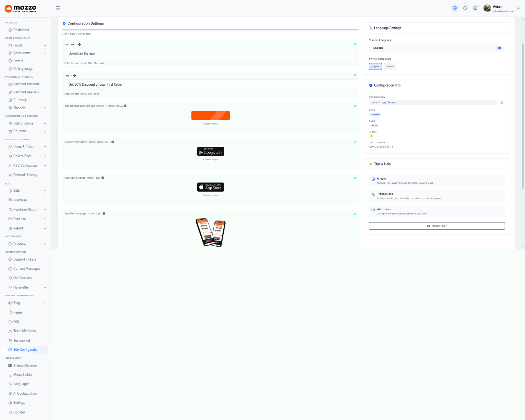Select English language option
This screenshot has width=525, height=420.
[x=375, y=66]
